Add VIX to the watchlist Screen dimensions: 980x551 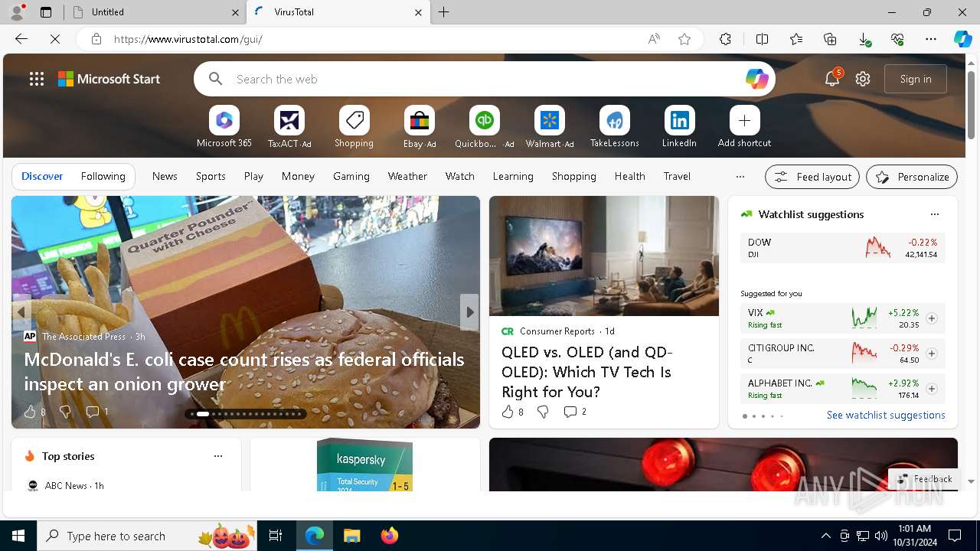click(931, 318)
